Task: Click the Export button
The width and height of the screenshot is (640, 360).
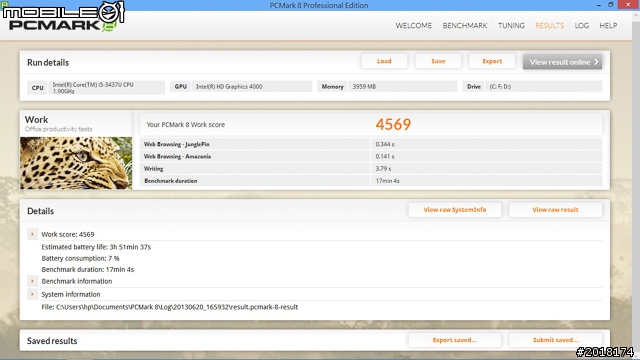Action: tap(492, 61)
